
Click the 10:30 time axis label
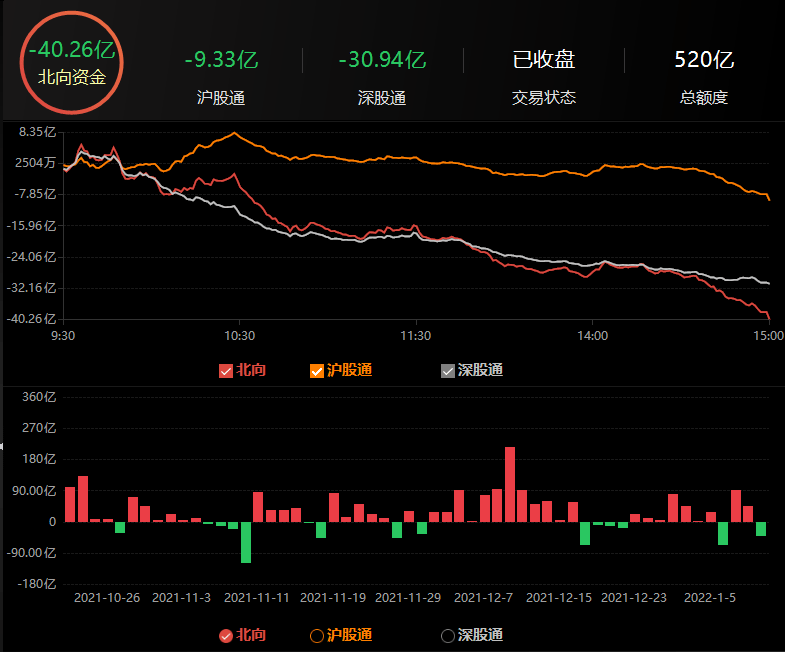click(239, 336)
